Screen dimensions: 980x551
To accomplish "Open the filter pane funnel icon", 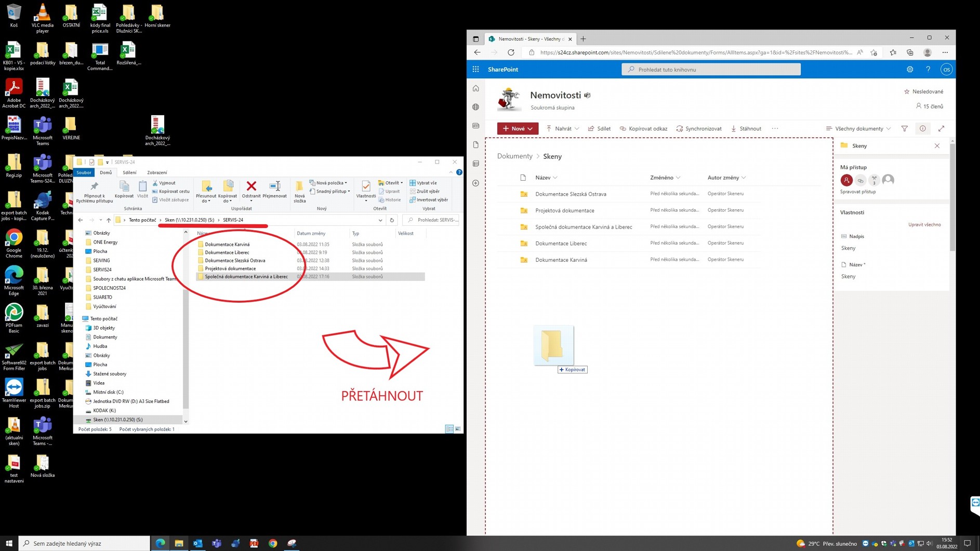I will pyautogui.click(x=904, y=128).
